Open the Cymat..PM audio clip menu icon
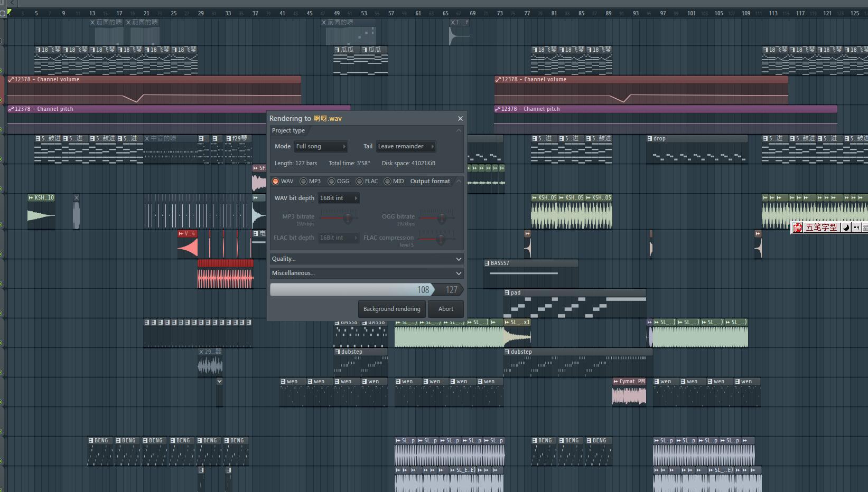 pyautogui.click(x=616, y=381)
